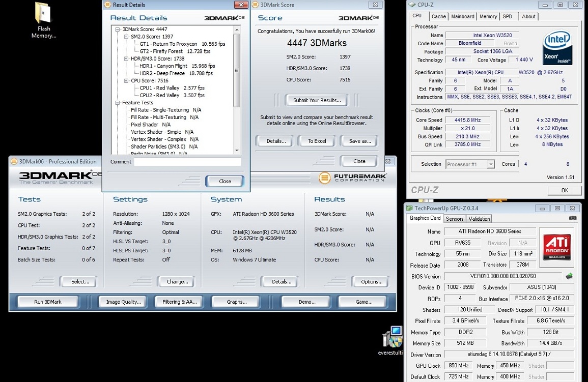
Task: Open the Validation tab in GPU-Z
Action: point(479,219)
